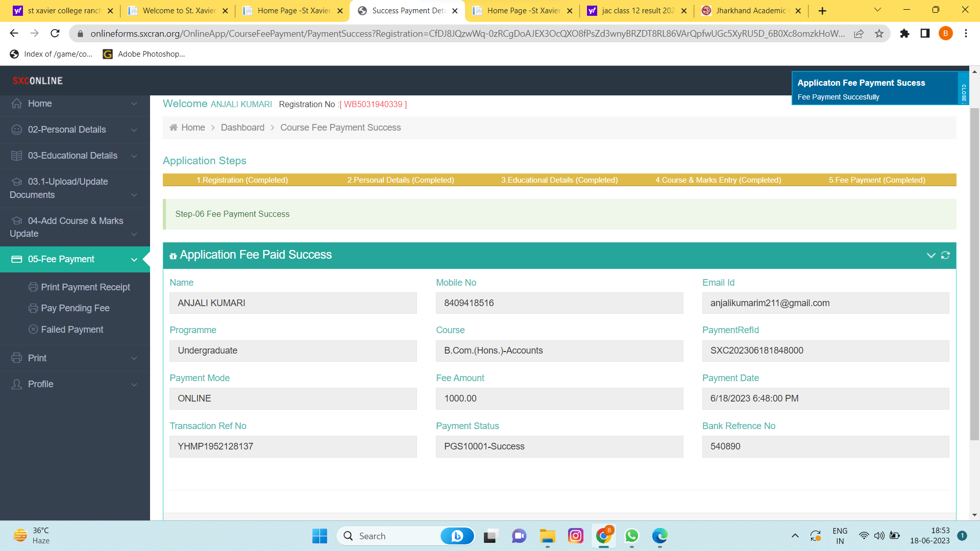This screenshot has height=551, width=980.
Task: Click the Dashboard breadcrumb link
Action: (242, 128)
